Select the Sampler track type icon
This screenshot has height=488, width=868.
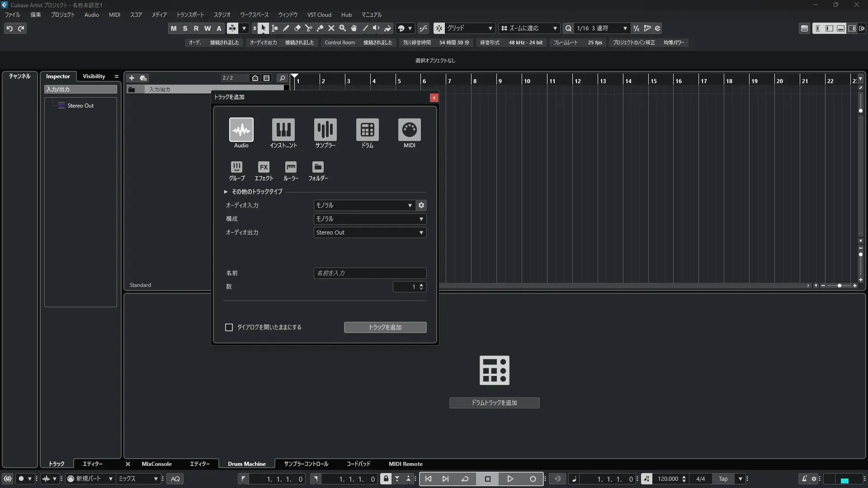point(325,130)
